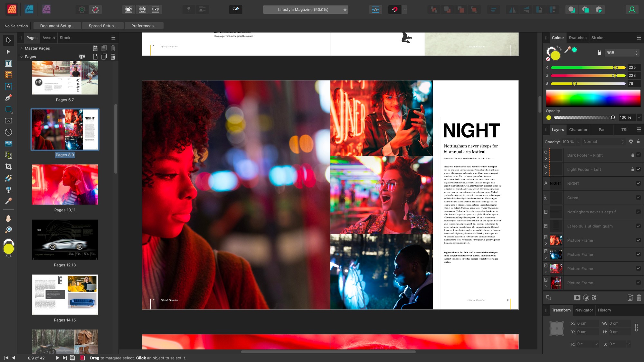The image size is (644, 362).
Task: Flip the selection horizontally
Action: (513, 9)
